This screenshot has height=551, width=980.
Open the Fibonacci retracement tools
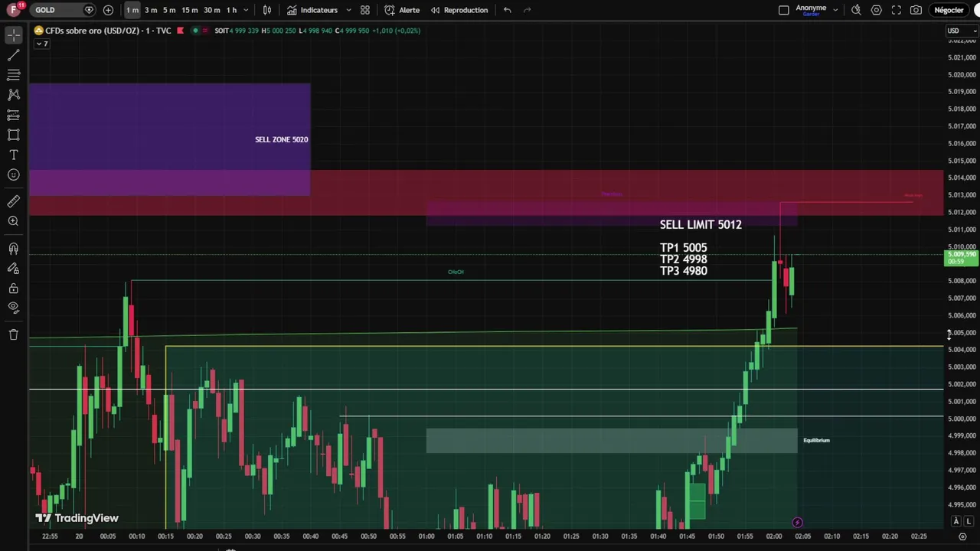(x=13, y=75)
